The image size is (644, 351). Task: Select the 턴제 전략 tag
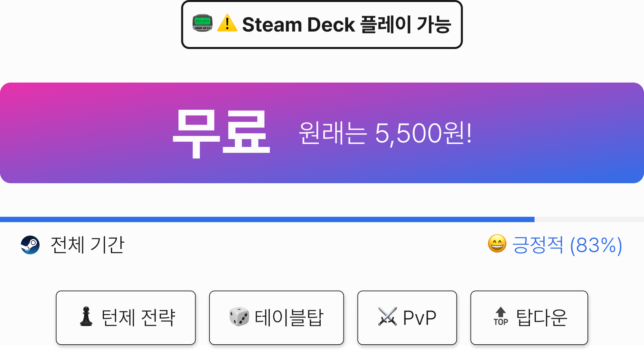126,318
